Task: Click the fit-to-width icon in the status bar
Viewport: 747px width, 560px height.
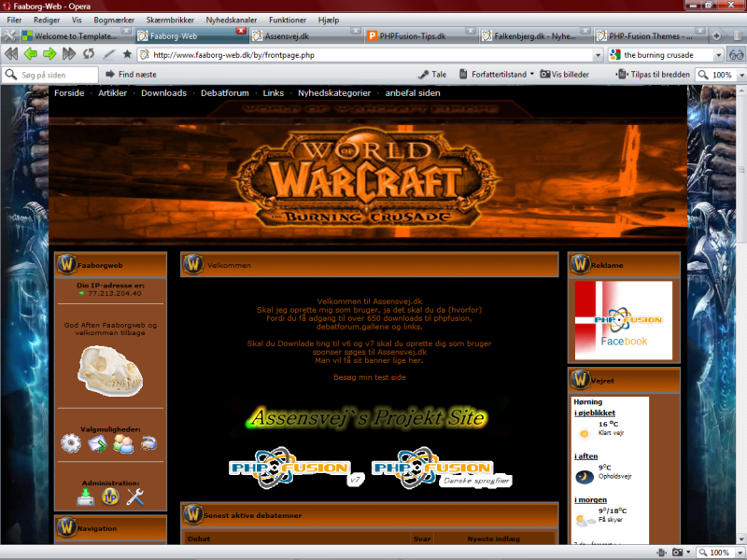Action: click(x=661, y=553)
